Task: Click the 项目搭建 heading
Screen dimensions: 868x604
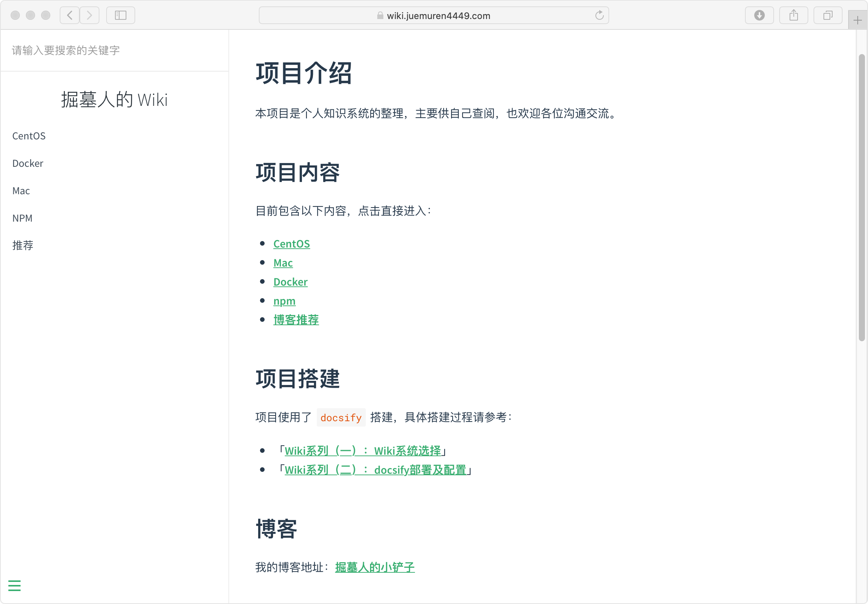Action: (298, 379)
